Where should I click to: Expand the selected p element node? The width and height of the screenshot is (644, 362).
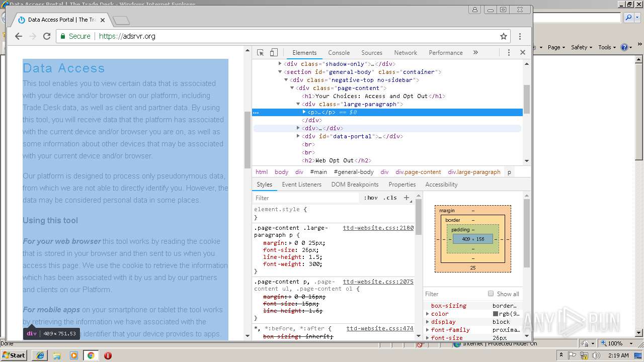pyautogui.click(x=304, y=112)
